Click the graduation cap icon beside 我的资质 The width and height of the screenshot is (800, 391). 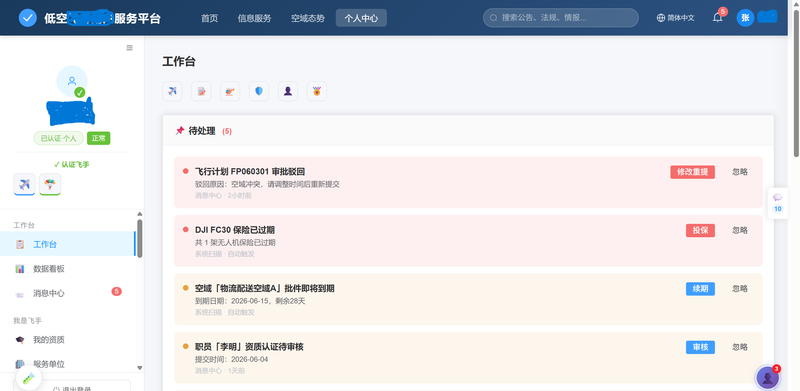pos(20,339)
